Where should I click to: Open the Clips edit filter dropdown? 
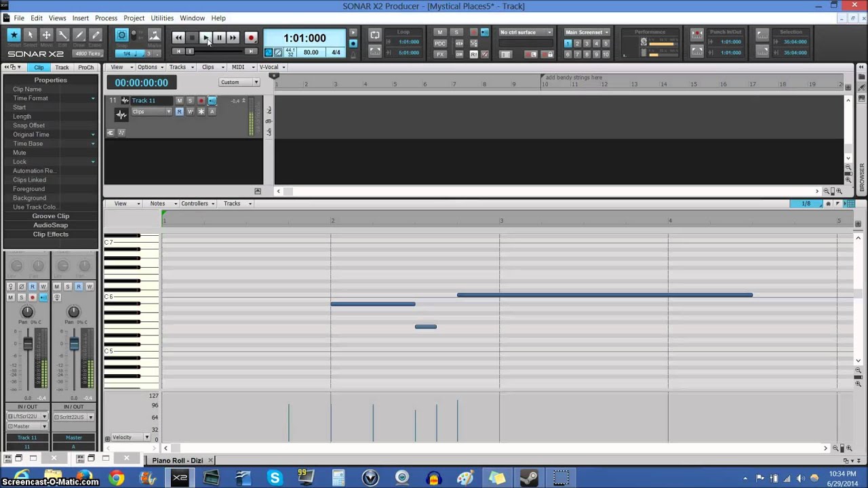coord(151,111)
